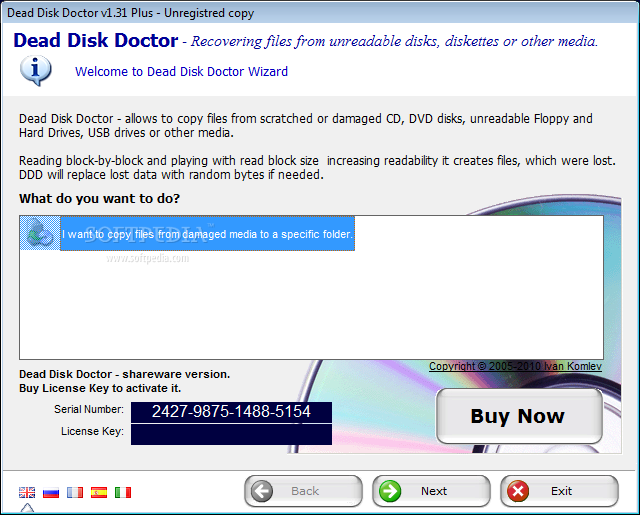Switch language with the Spanish flag icon
The image size is (640, 515).
pos(99,492)
